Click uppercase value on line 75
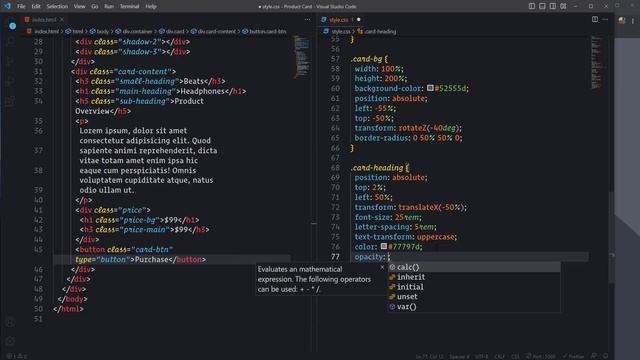This screenshot has width=640, height=360. [x=436, y=237]
